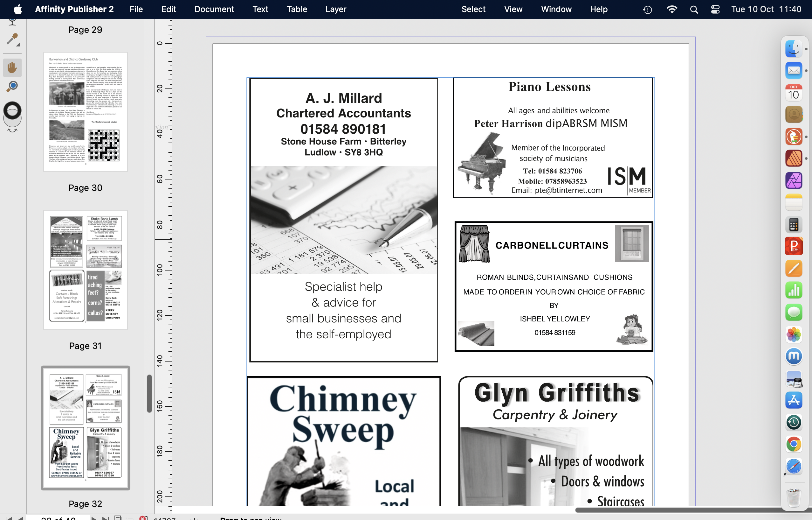Click the A. J. Millard accountants advert
The height and width of the screenshot is (520, 812).
coord(343,220)
